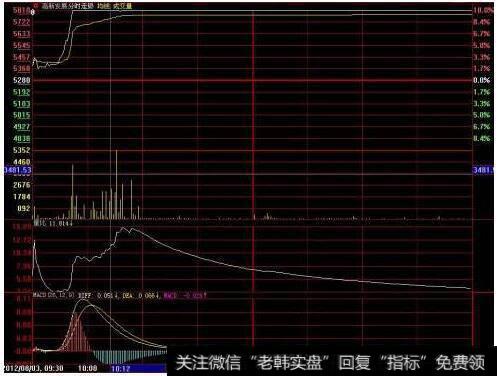Viewport: 497px width, 376px height.
Task: Click the volume axis label 892
Action: click(24, 208)
